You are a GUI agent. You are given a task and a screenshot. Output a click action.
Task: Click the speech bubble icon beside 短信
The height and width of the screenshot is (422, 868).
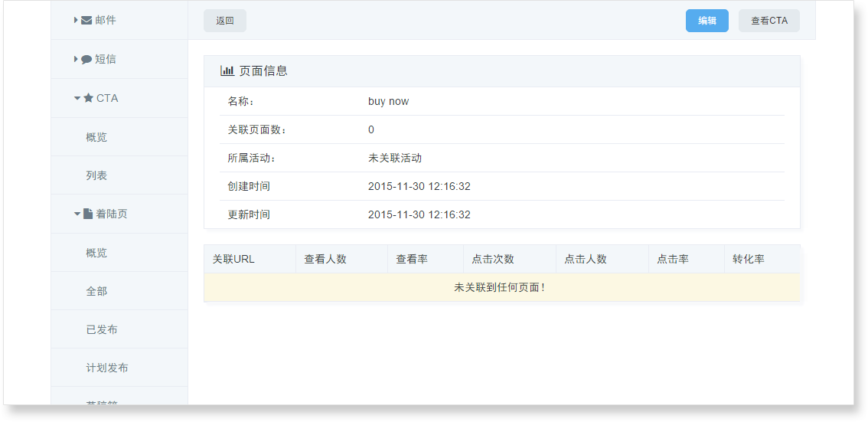click(86, 60)
